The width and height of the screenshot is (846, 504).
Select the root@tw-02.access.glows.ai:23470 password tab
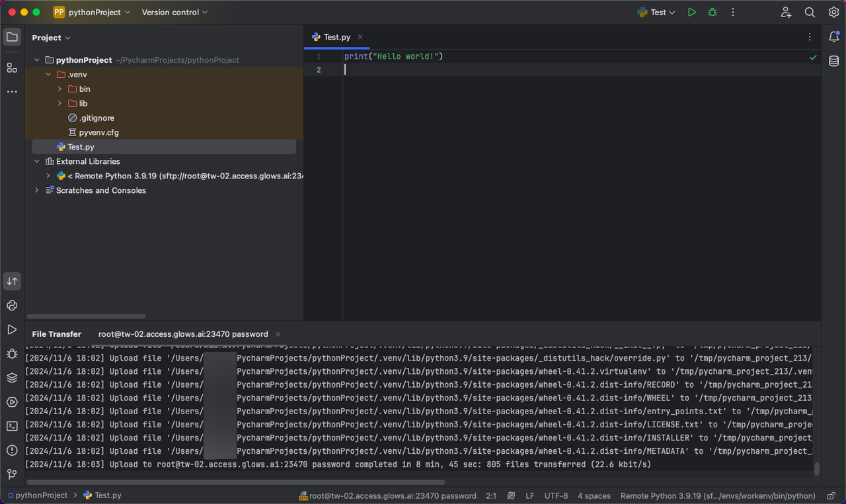183,334
